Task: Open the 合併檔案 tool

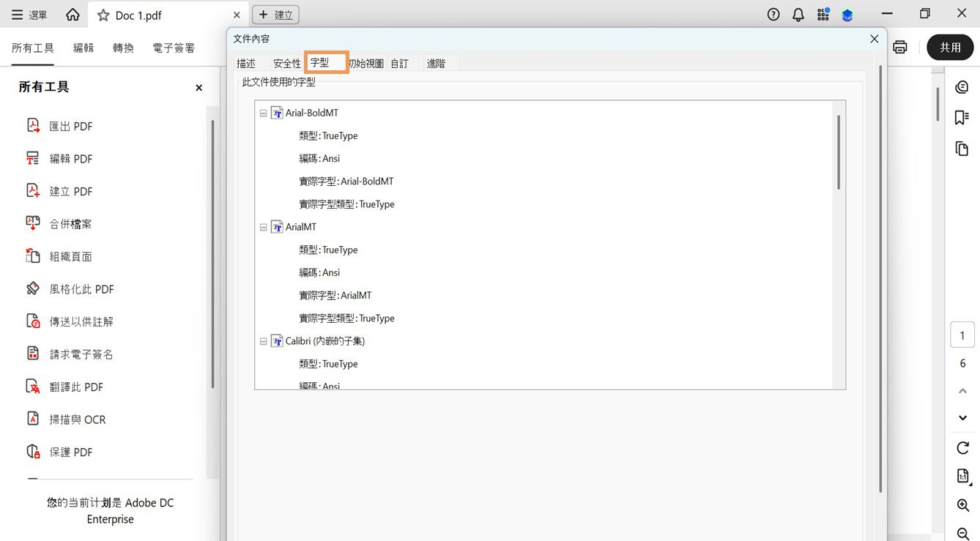Action: coord(71,223)
